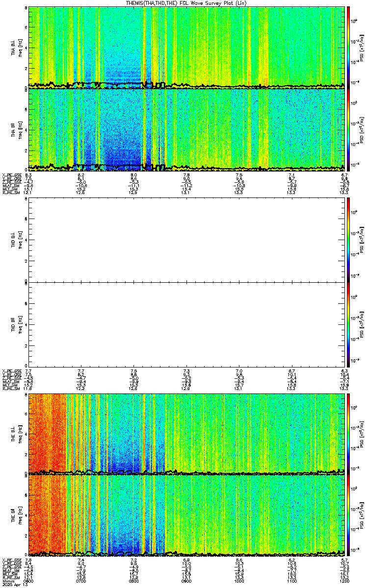Screen dimensions: 368x588
Task: Click the 1000 time tick label
Action: pyautogui.click(x=239, y=581)
